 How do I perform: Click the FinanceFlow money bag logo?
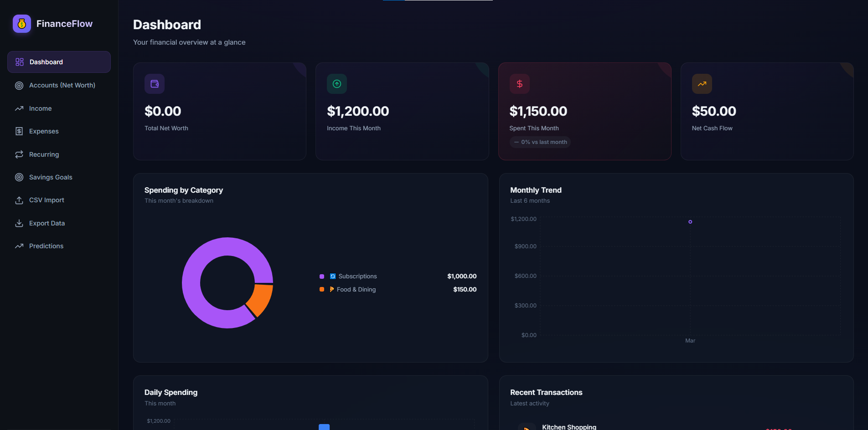[x=22, y=24]
